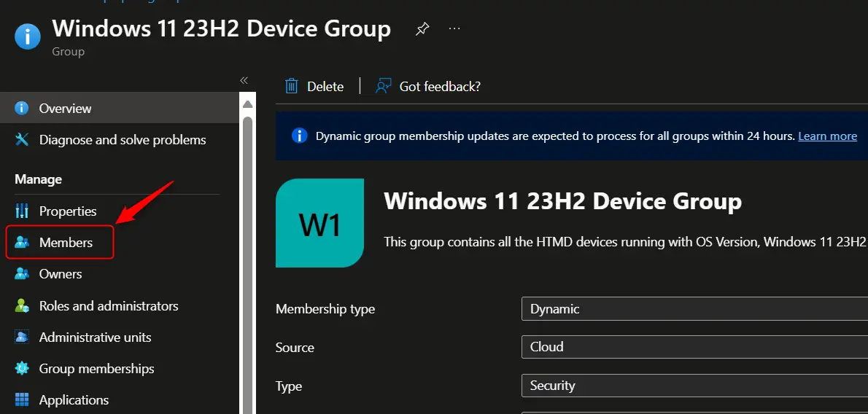Open the Owners page
868x414 pixels.
(119, 274)
